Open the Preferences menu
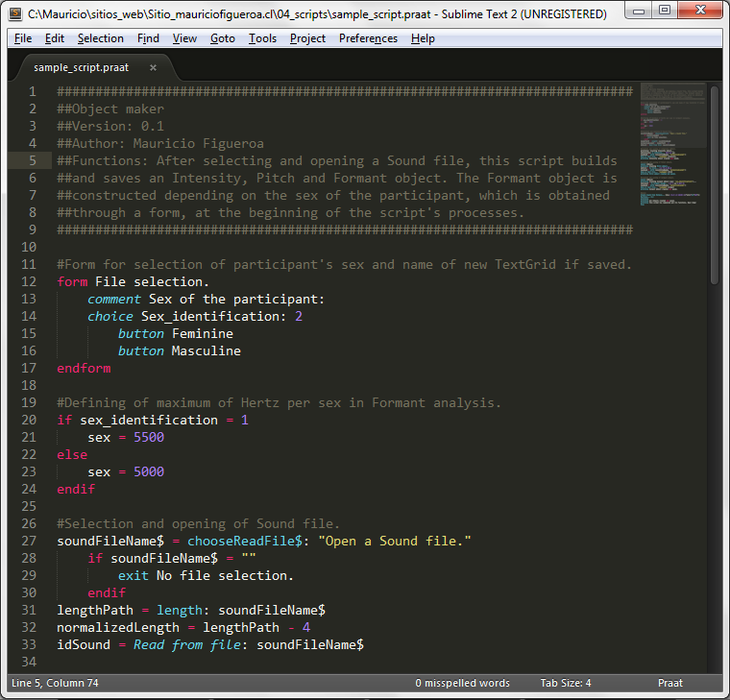The height and width of the screenshot is (700, 730). click(368, 38)
